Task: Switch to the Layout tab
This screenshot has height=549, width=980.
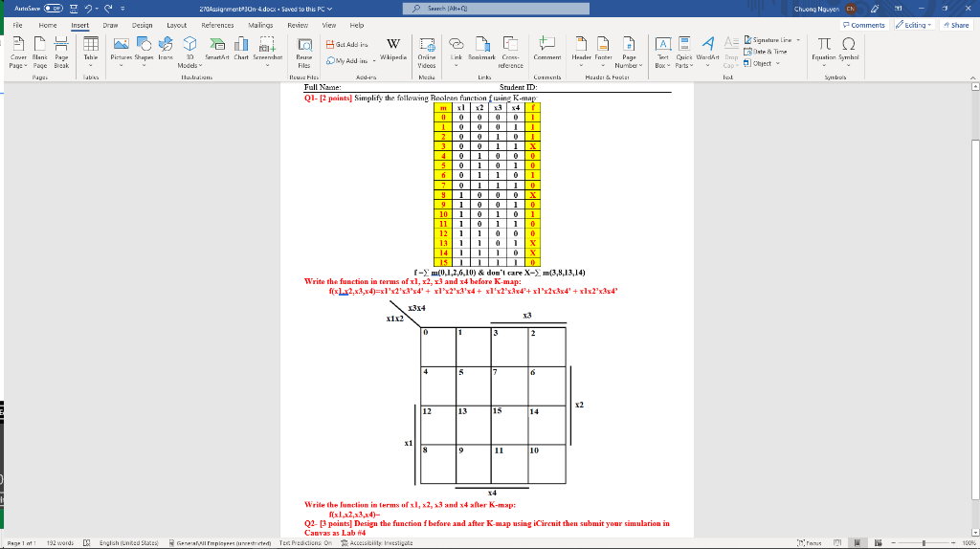Action: (x=176, y=25)
